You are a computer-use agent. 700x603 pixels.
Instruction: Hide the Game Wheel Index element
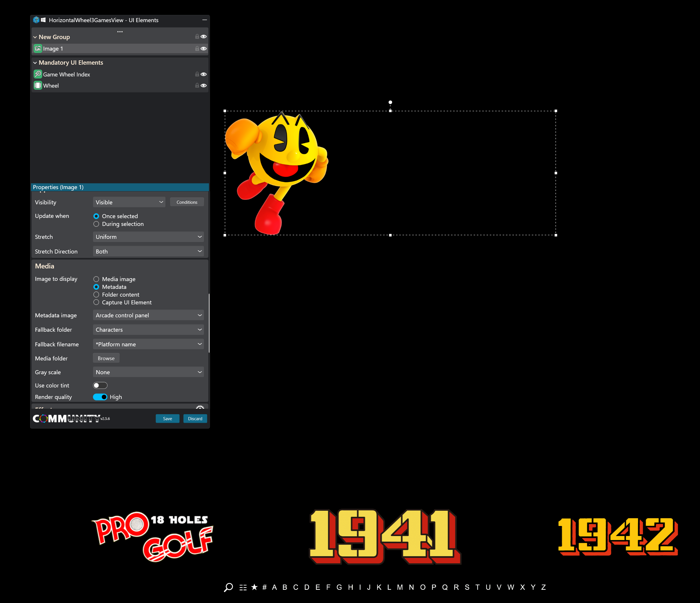coord(204,74)
